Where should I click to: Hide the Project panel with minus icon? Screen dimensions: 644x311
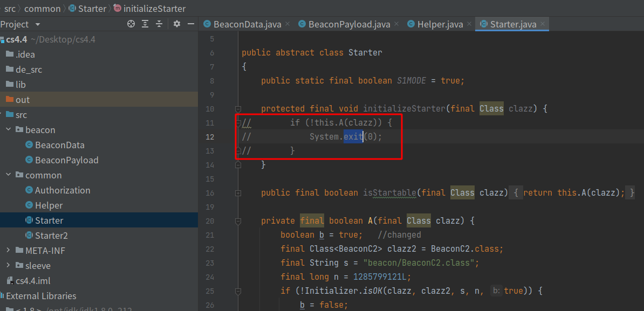click(190, 24)
